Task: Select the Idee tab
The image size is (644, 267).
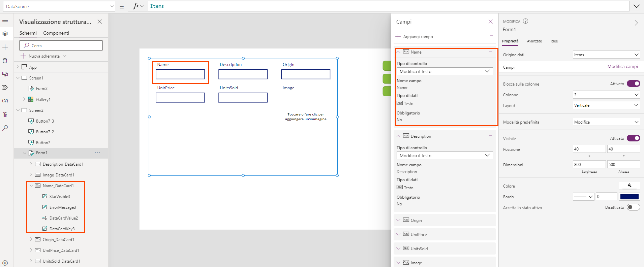Action: point(554,41)
